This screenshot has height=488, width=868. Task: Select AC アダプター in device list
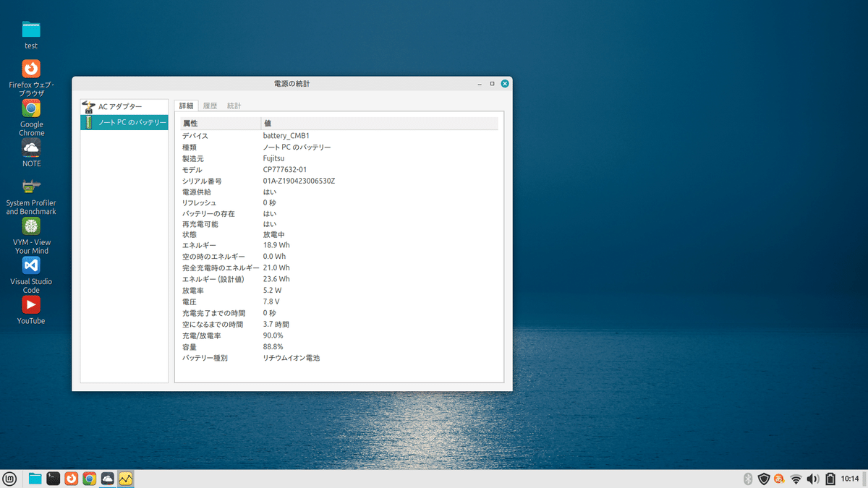point(124,107)
